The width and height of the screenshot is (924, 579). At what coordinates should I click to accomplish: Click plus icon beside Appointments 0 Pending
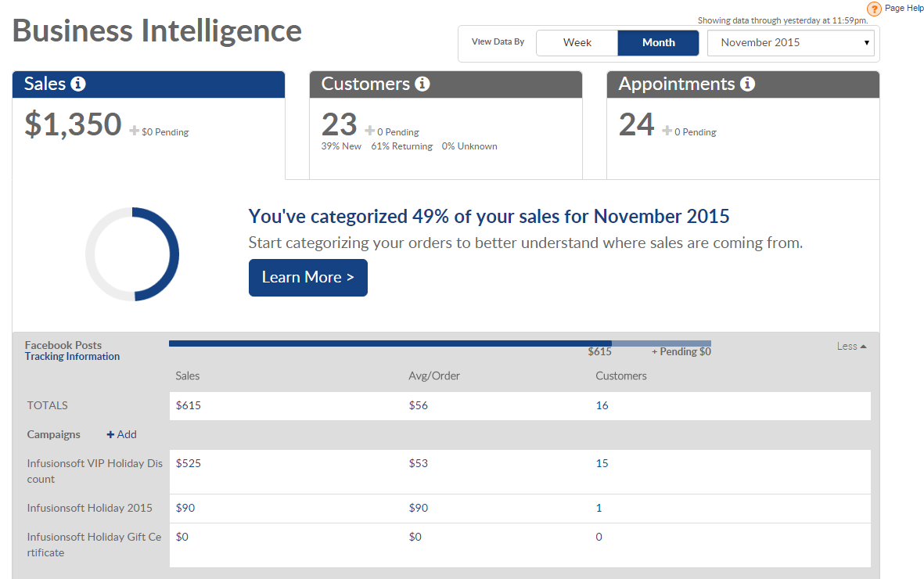(667, 131)
